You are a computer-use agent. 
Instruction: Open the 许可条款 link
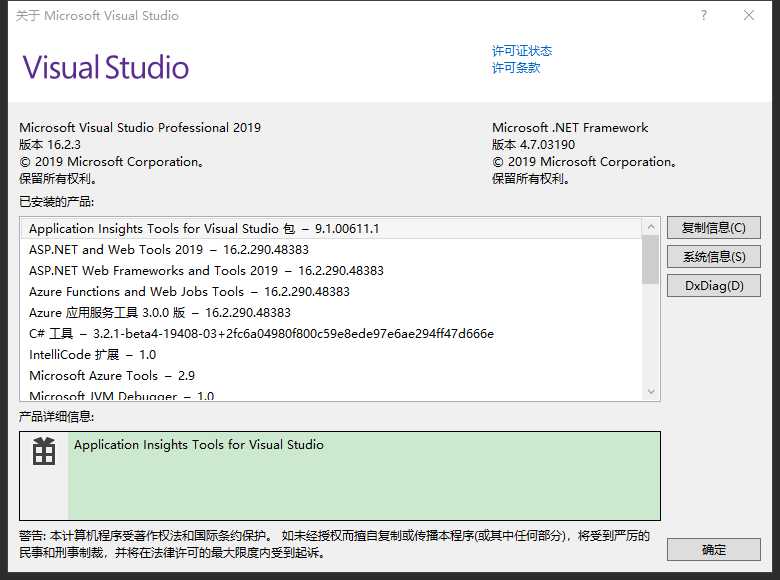coord(516,68)
